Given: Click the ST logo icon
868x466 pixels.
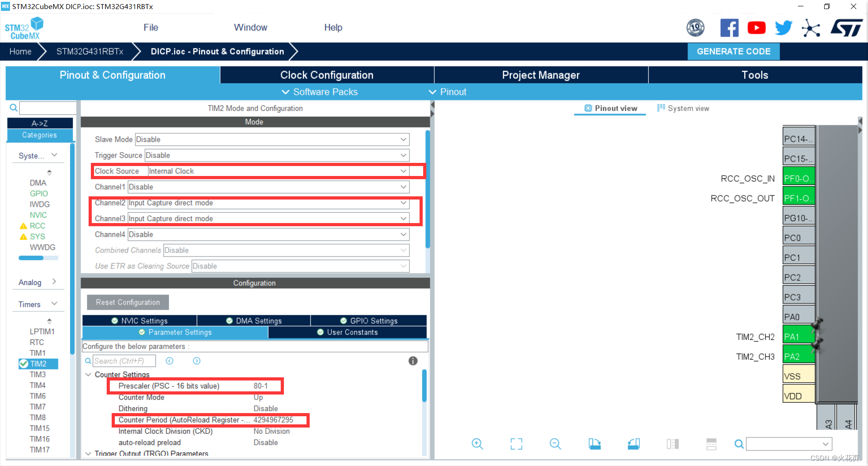Looking at the screenshot, I should coord(846,28).
